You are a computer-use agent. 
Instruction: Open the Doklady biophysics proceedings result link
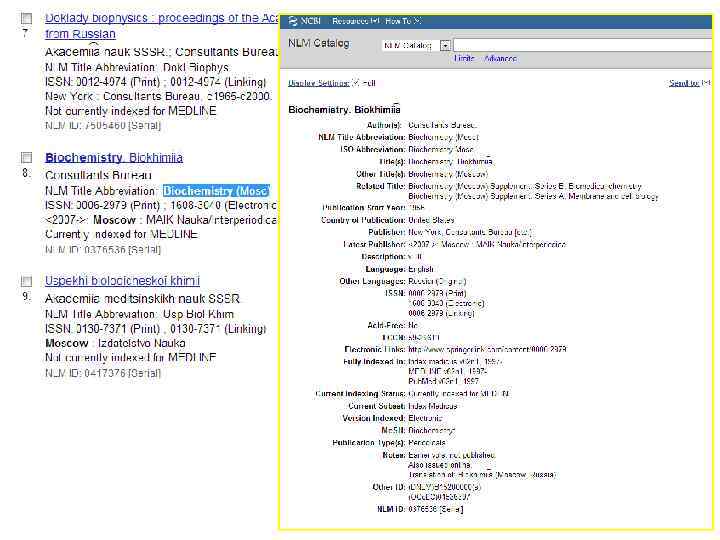162,26
